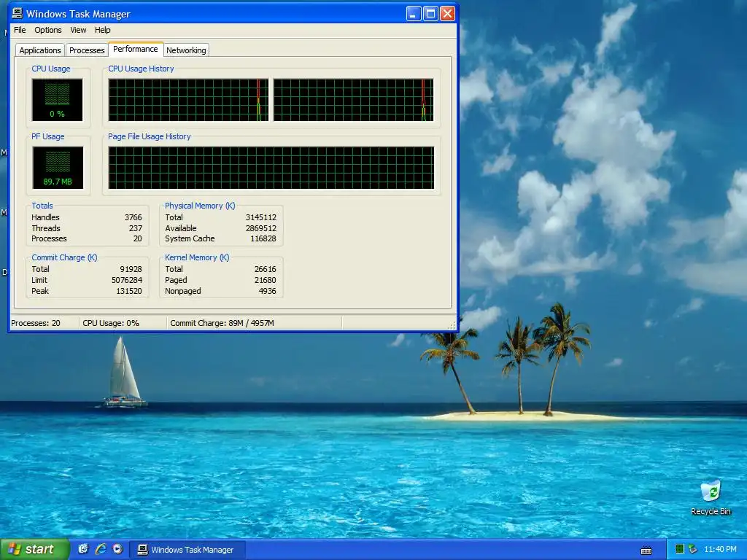Image resolution: width=747 pixels, height=560 pixels.
Task: Click the Nonpaged value 4936
Action: [267, 291]
